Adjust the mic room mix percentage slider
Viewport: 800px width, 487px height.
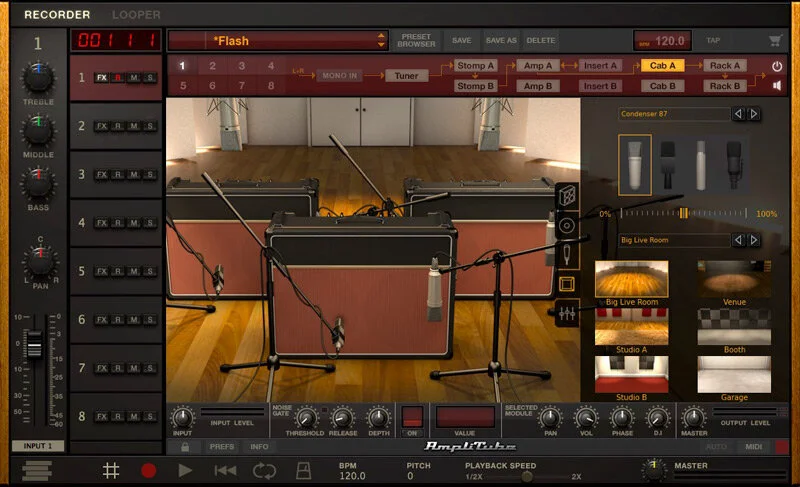pos(683,213)
